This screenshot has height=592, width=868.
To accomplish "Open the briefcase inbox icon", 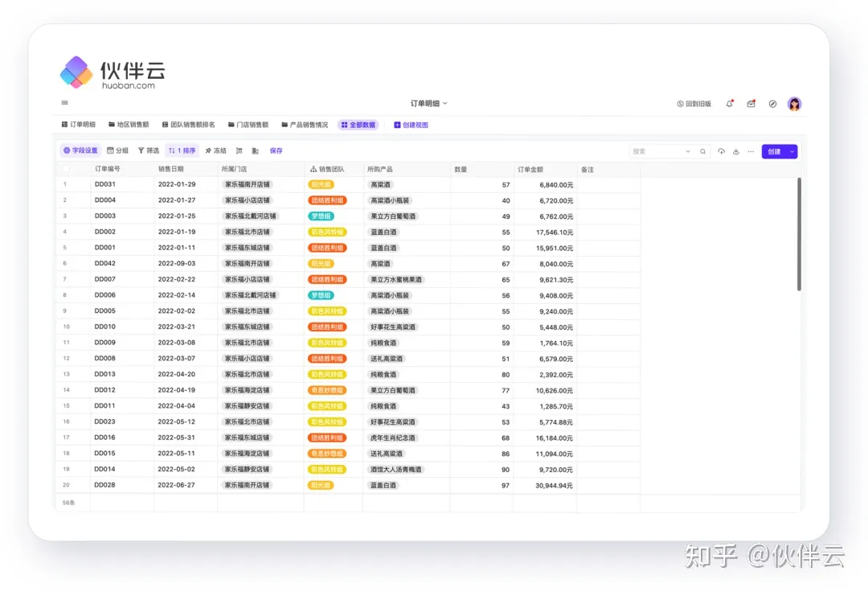I will click(x=751, y=104).
